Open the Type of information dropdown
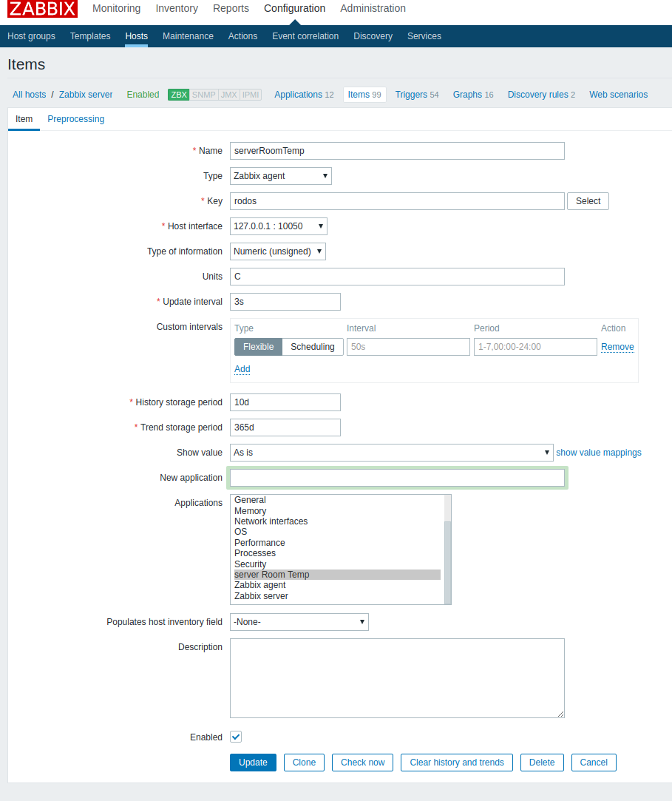Image resolution: width=672 pixels, height=801 pixels. click(278, 251)
